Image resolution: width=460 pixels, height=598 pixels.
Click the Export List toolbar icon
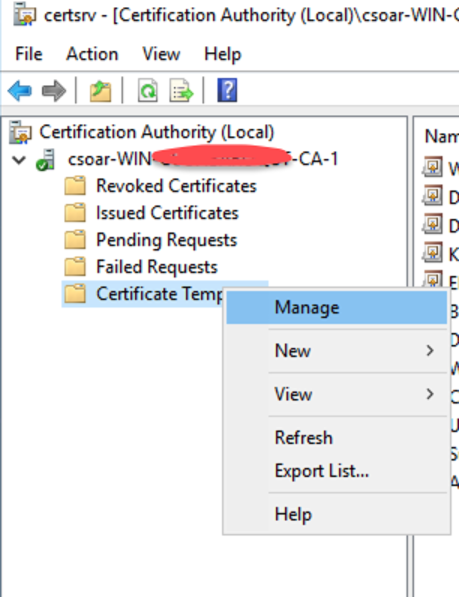pos(181,91)
